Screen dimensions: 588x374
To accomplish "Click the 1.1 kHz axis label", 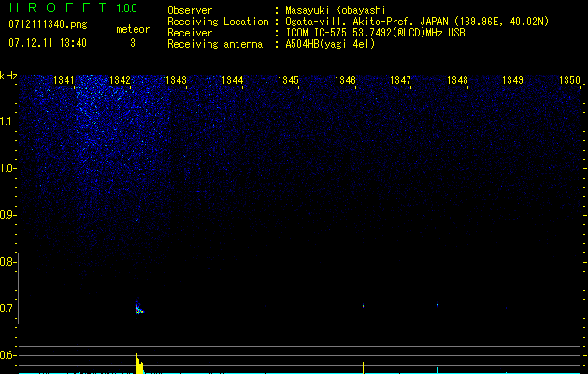I will 7,122.
